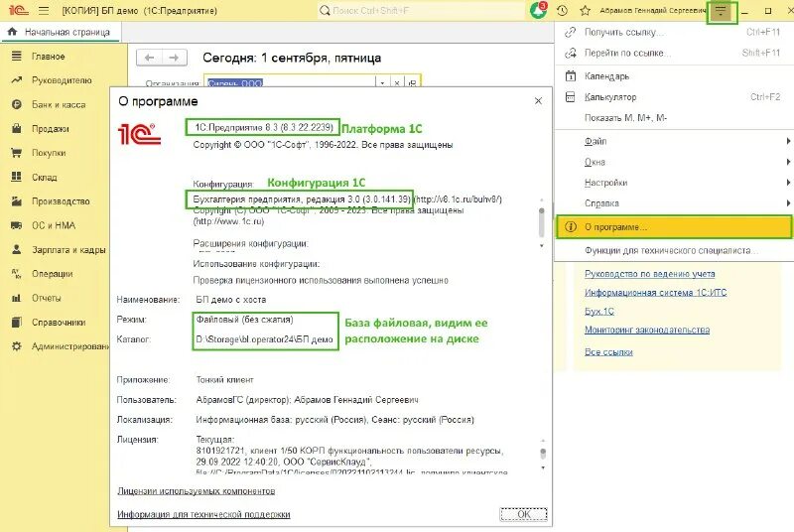Click the Календарь calendar icon

click(x=570, y=75)
